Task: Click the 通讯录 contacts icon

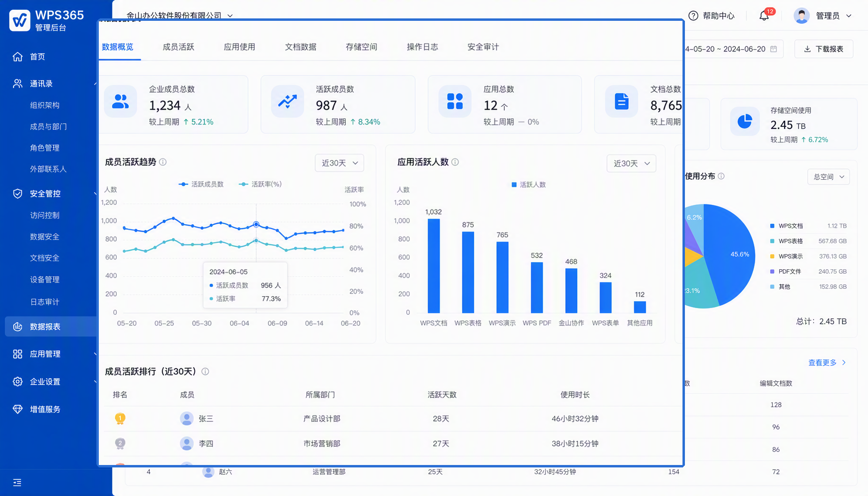Action: tap(17, 84)
